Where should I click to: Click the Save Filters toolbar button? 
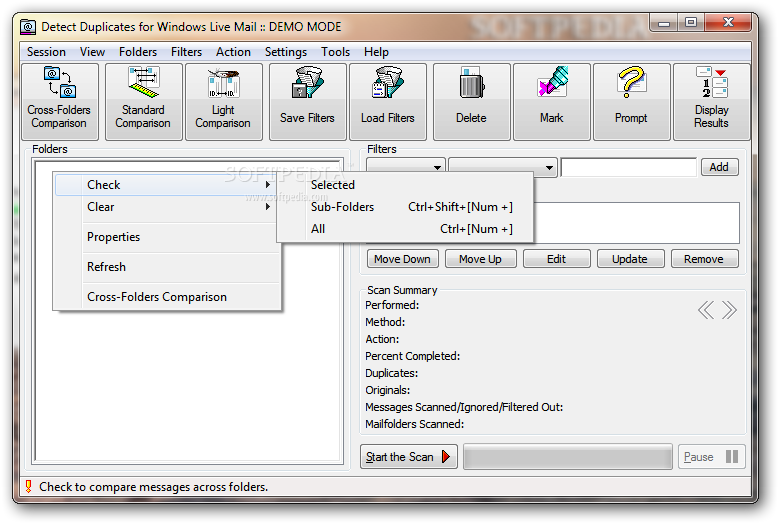[307, 101]
